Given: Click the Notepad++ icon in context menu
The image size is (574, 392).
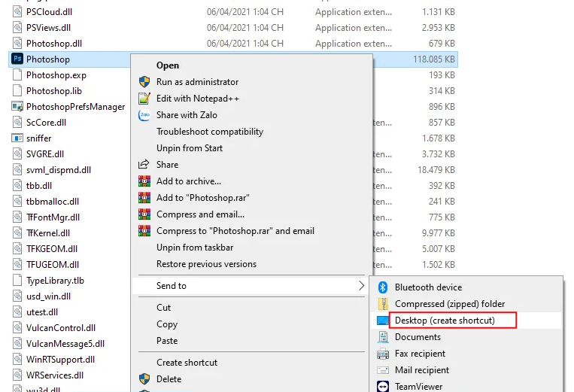Looking at the screenshot, I should tap(144, 99).
